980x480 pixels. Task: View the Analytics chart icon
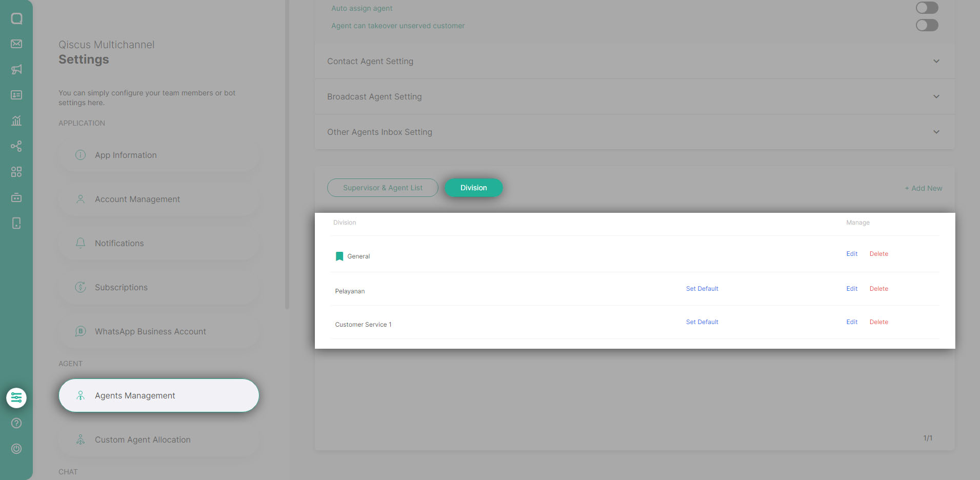point(16,121)
